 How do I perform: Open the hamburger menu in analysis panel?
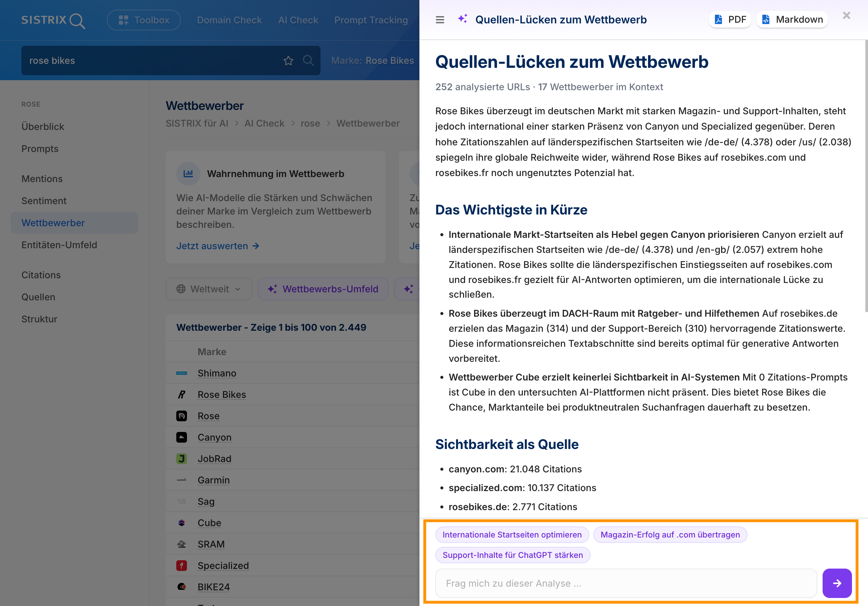(440, 20)
